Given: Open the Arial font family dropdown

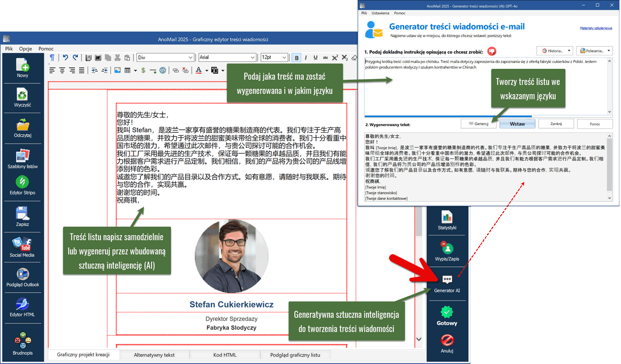Looking at the screenshot, I should click(x=227, y=57).
